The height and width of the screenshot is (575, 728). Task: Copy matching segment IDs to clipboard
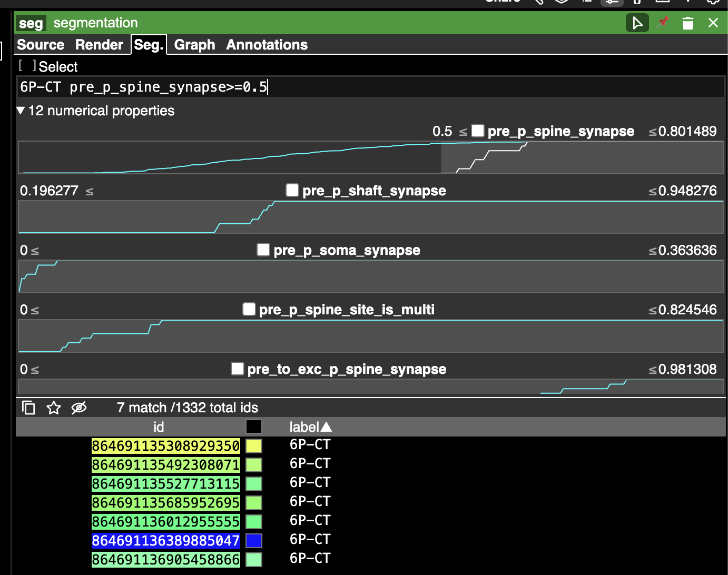(x=28, y=408)
